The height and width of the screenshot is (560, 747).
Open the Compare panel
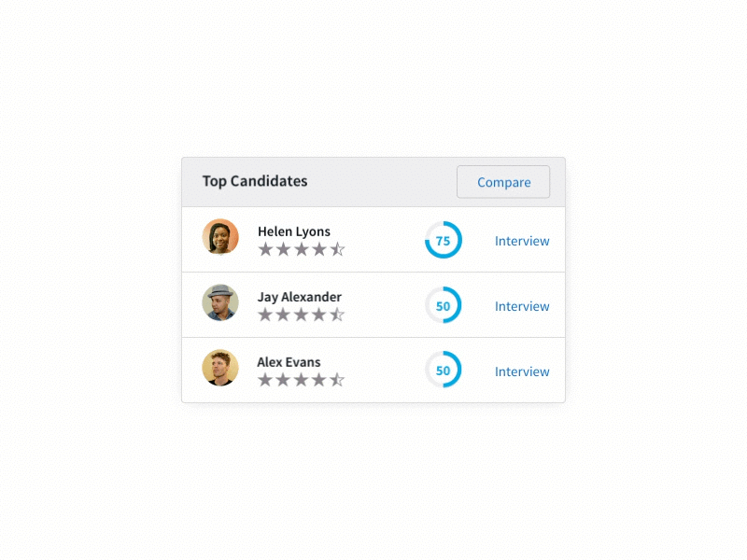[503, 181]
